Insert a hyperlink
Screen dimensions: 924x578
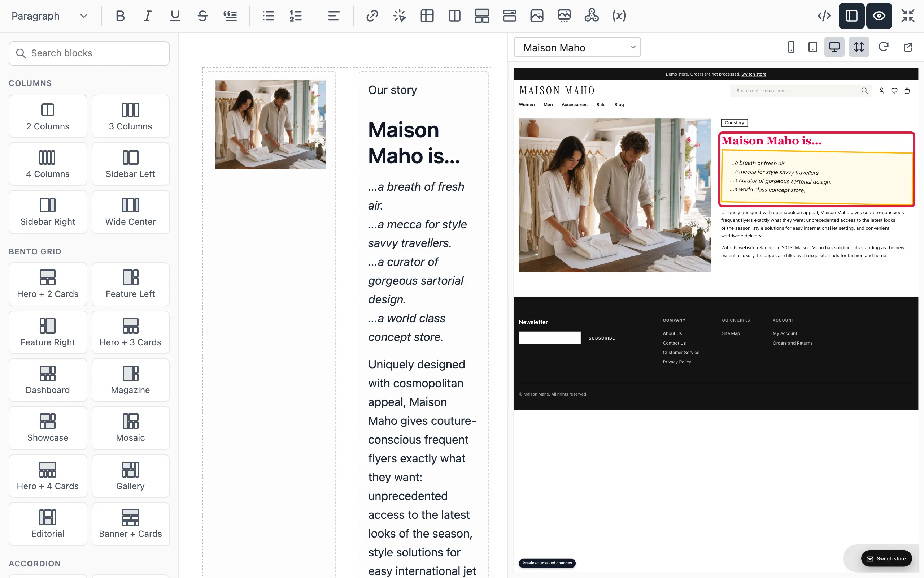tap(372, 16)
